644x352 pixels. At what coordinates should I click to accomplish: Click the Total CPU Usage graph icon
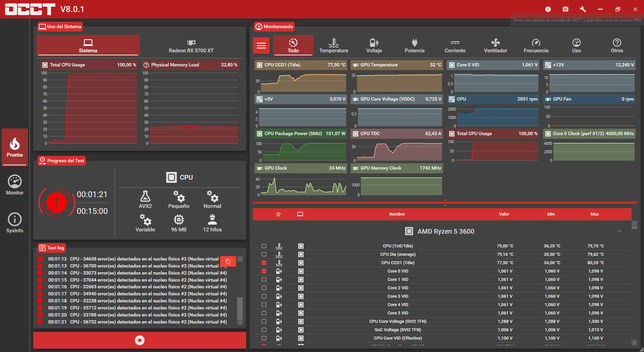point(45,65)
